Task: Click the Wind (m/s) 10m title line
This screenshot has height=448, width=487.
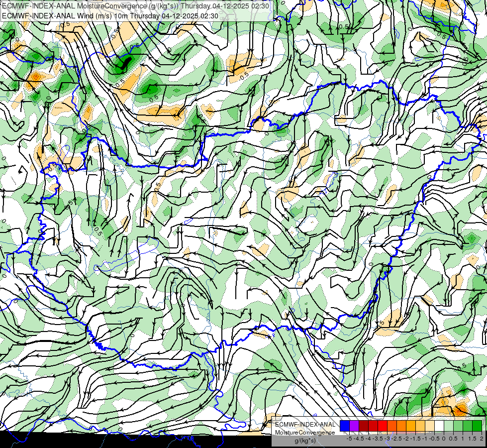Action: [110, 16]
